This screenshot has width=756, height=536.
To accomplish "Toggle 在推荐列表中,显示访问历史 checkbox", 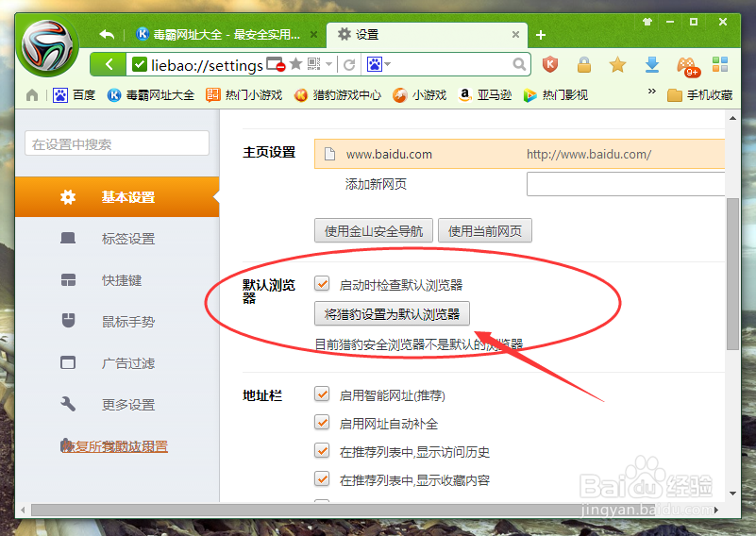I will 322,451.
